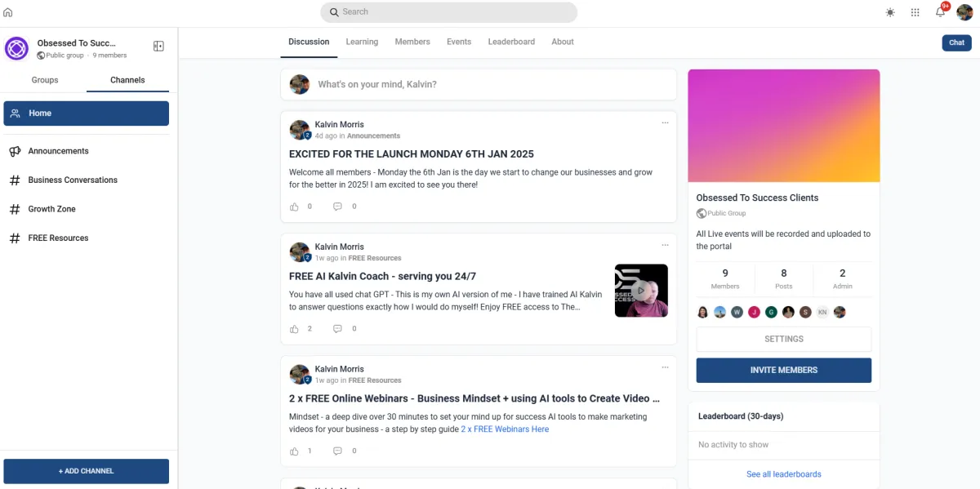Open options menu on FREE AI Kalvin Coach post
This screenshot has height=489, width=980.
(665, 245)
